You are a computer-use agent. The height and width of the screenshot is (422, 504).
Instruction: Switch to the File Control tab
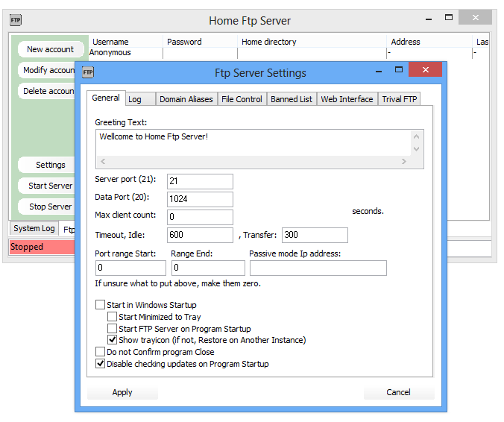click(242, 99)
